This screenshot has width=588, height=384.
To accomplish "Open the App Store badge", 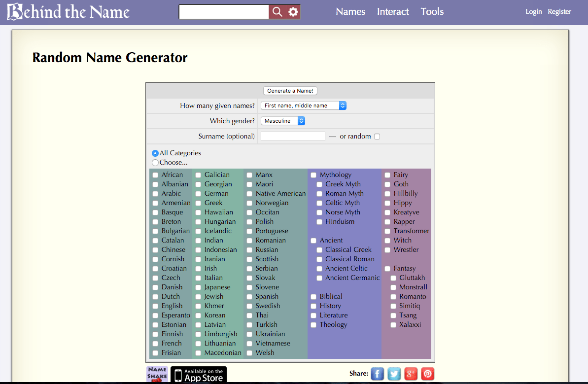I will tap(199, 374).
